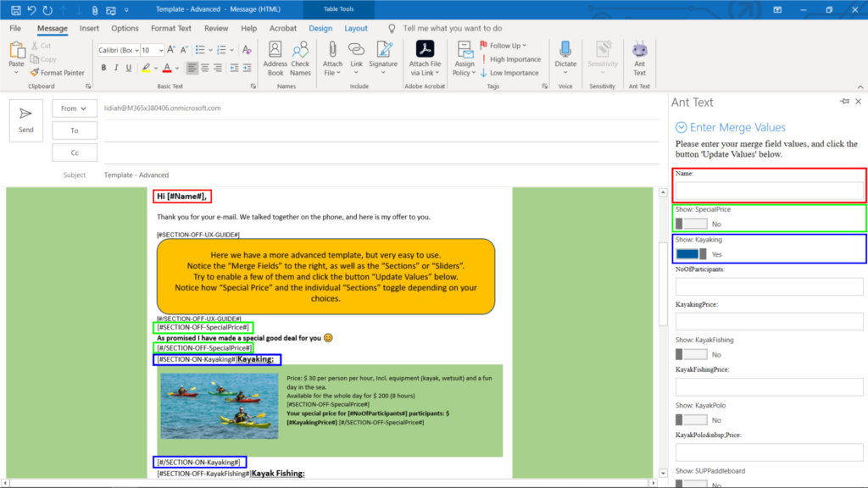Click the Format Painter
Screen dimensions: 868x488
coord(58,73)
